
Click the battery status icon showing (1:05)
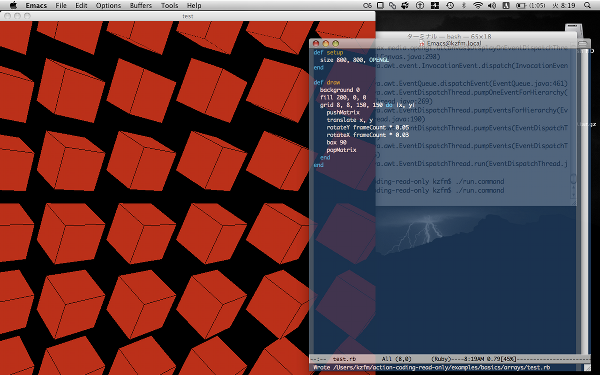click(531, 5)
